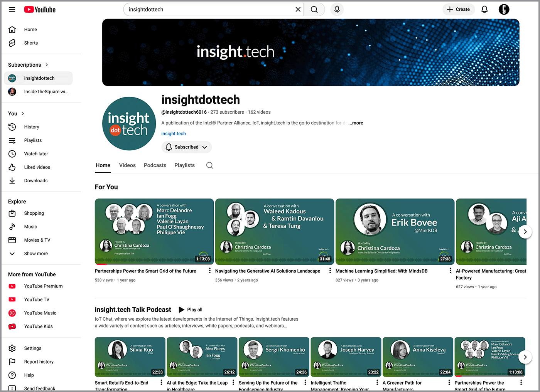
Task: Expand the Subscriptions section arrow
Action: pos(47,65)
